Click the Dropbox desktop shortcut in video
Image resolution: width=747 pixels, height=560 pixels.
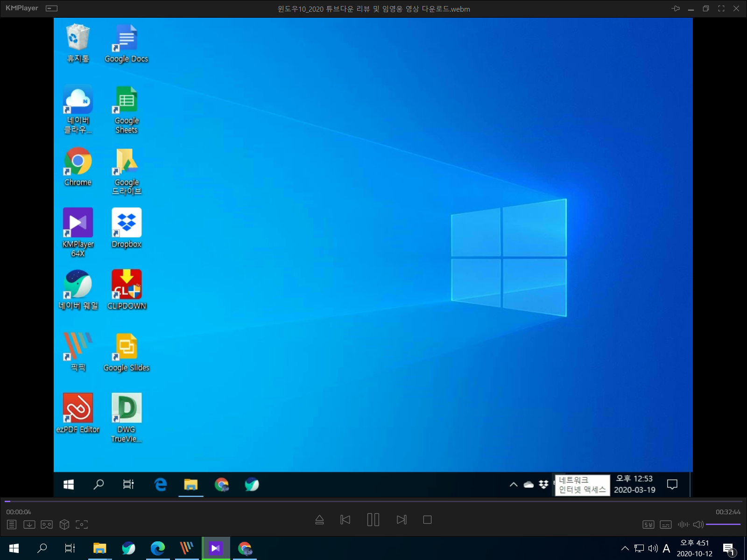click(127, 229)
